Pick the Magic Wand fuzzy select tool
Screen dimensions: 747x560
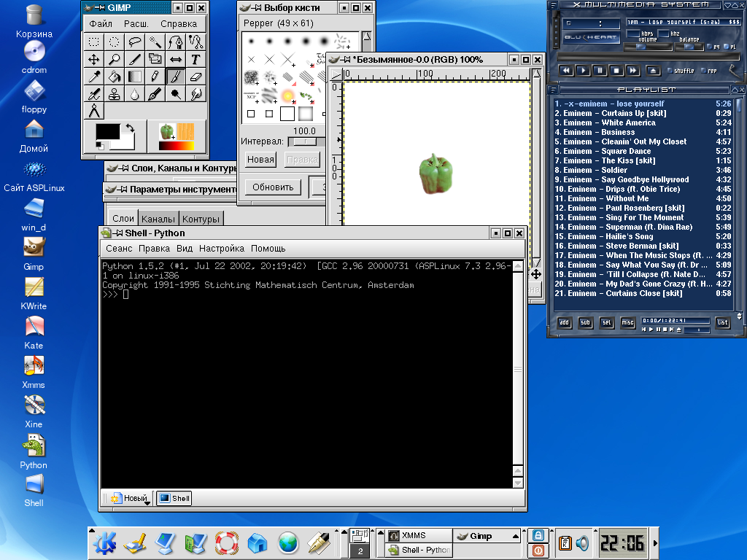(155, 42)
